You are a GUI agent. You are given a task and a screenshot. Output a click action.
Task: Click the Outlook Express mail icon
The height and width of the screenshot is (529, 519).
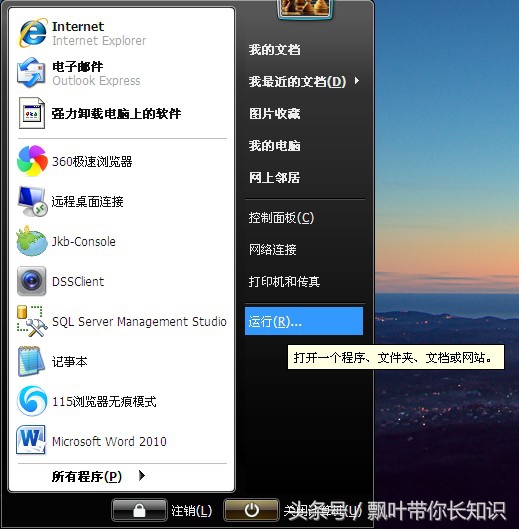pos(31,73)
